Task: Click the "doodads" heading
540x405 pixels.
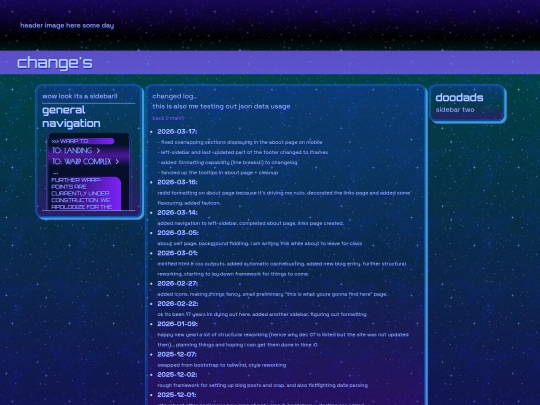Action: (x=459, y=97)
